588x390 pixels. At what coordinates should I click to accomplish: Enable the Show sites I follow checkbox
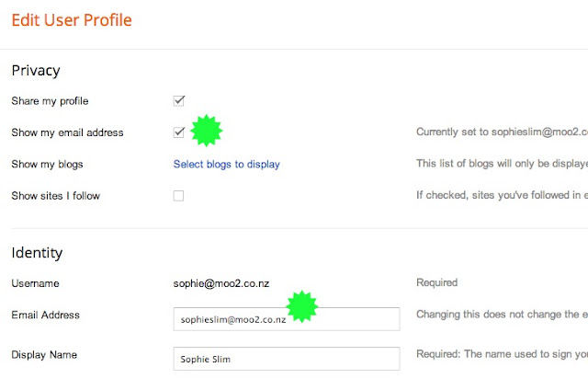coord(178,196)
